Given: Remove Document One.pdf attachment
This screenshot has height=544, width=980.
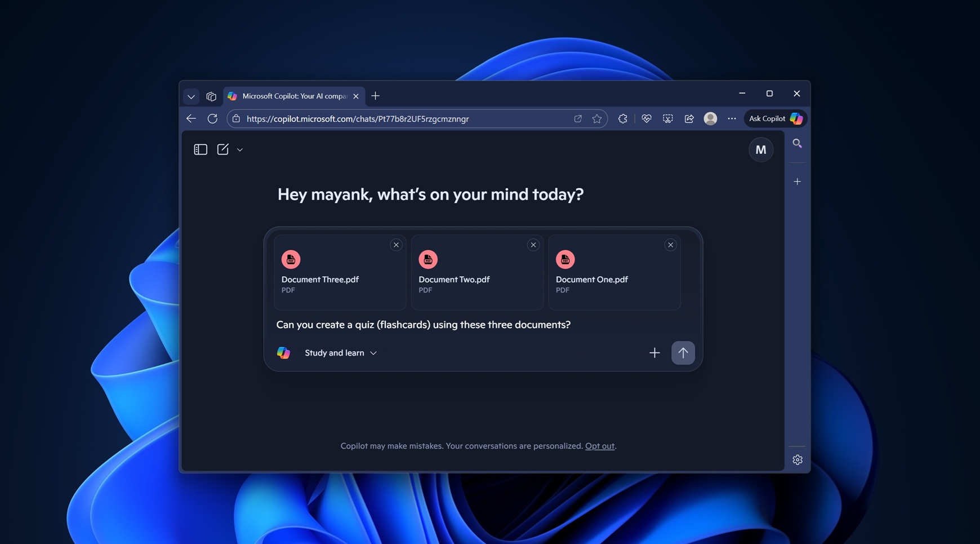Looking at the screenshot, I should coord(670,245).
